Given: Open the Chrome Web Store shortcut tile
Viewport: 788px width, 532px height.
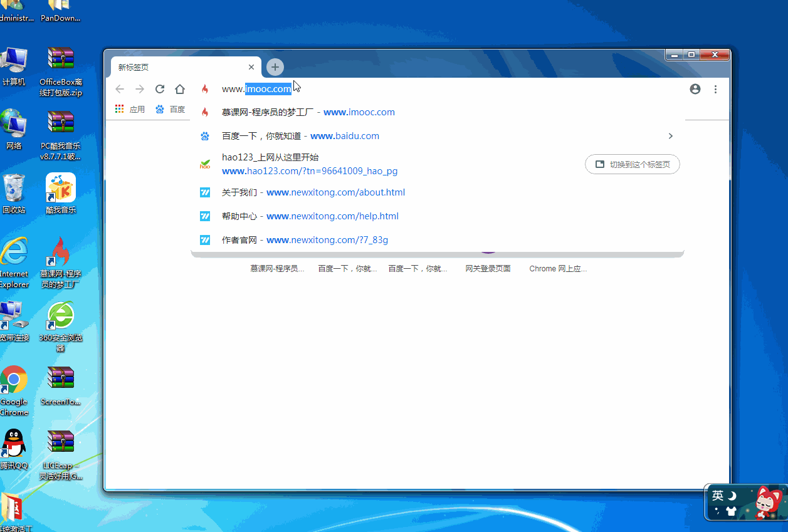Looking at the screenshot, I should 558,268.
